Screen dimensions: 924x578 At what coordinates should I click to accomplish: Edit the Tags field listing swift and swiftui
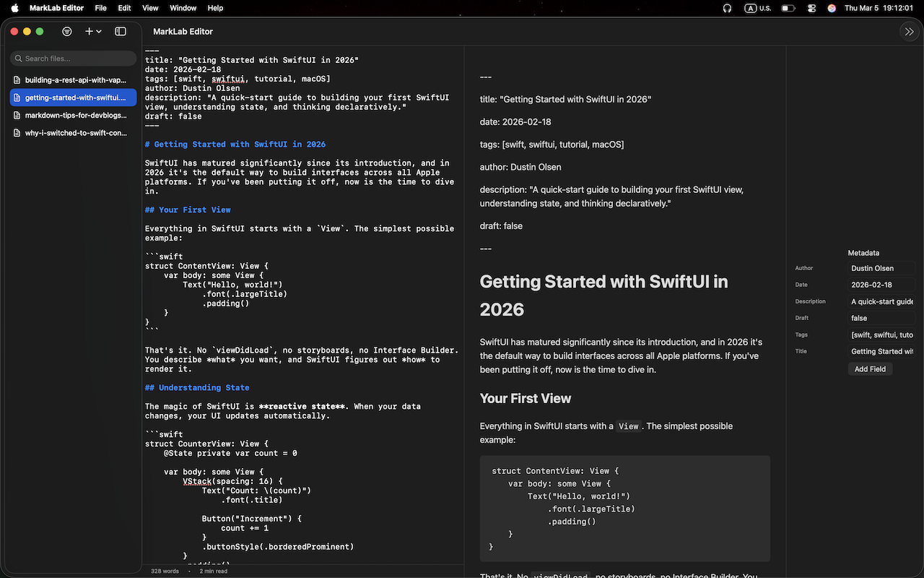[881, 335]
